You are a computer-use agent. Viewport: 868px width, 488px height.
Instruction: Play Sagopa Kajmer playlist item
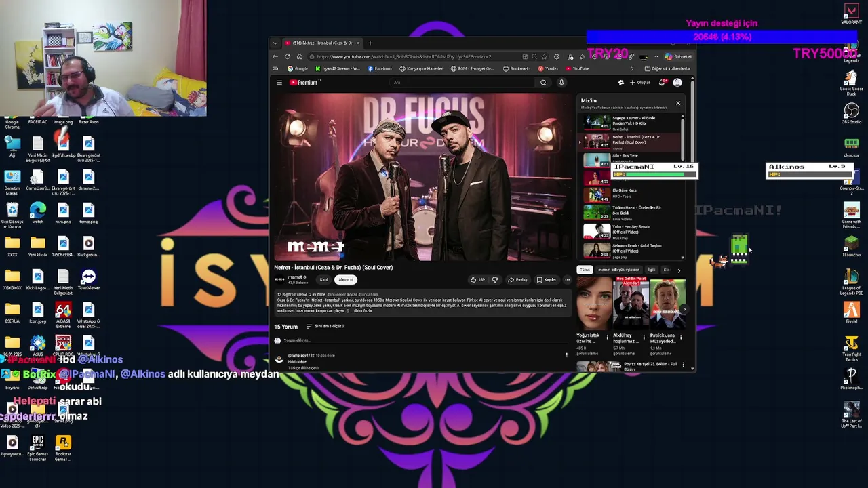click(631, 122)
